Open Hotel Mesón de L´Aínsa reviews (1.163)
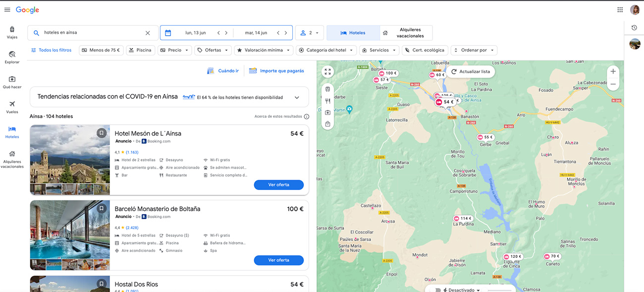 (x=132, y=152)
